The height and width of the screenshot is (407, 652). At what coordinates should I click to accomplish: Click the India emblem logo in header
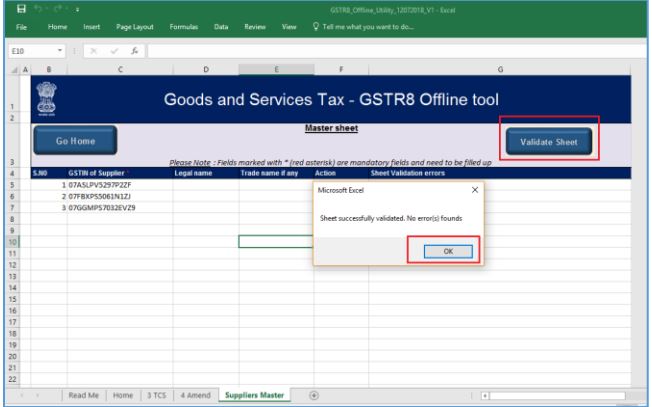46,99
